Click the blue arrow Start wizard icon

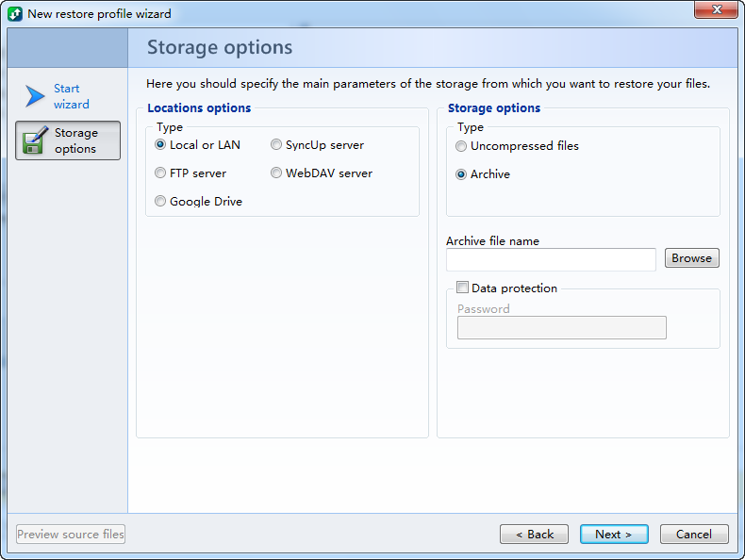(35, 96)
